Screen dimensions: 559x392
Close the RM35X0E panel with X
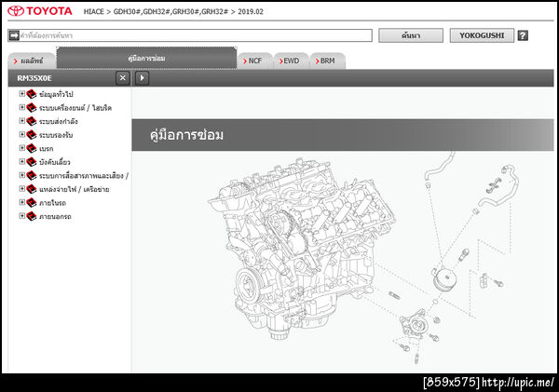123,78
